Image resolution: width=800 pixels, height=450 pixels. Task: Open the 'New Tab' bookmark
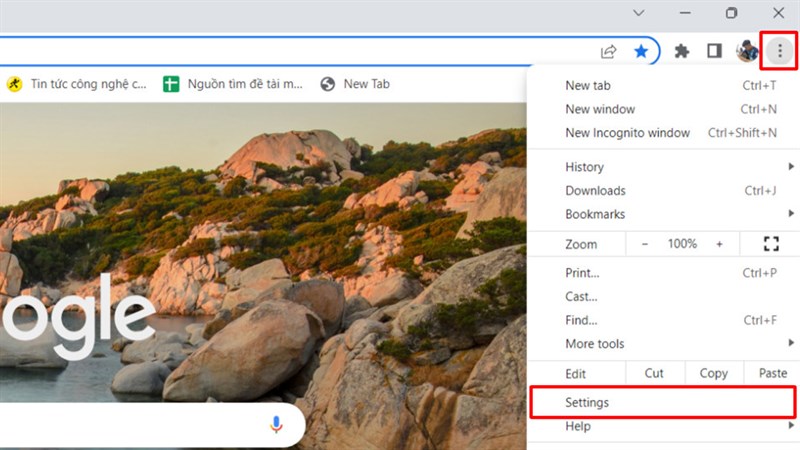point(355,84)
